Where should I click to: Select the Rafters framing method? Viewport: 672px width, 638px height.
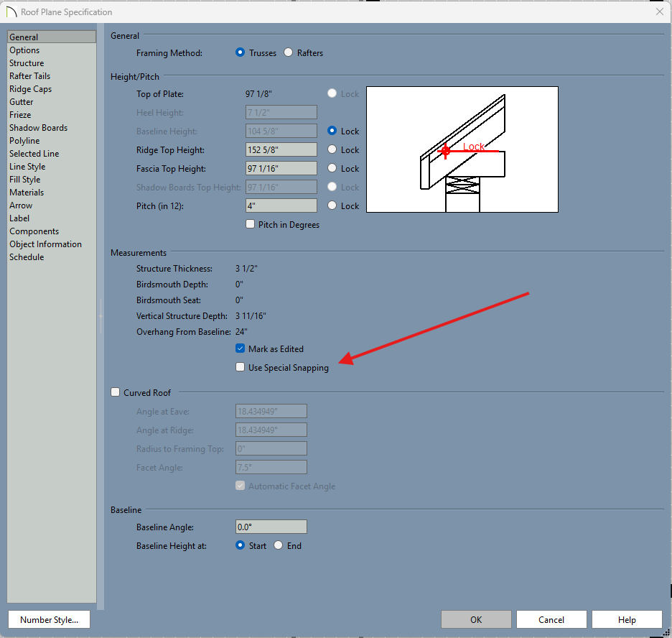289,52
